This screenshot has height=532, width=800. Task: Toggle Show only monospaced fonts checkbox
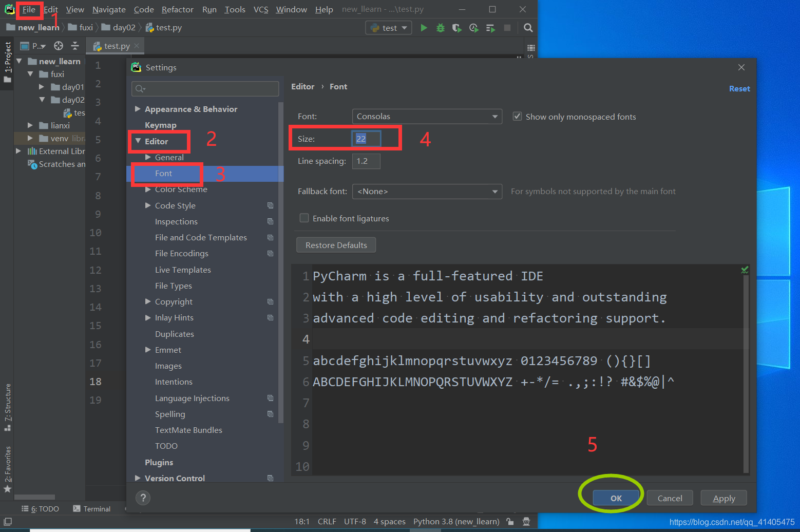[517, 117]
